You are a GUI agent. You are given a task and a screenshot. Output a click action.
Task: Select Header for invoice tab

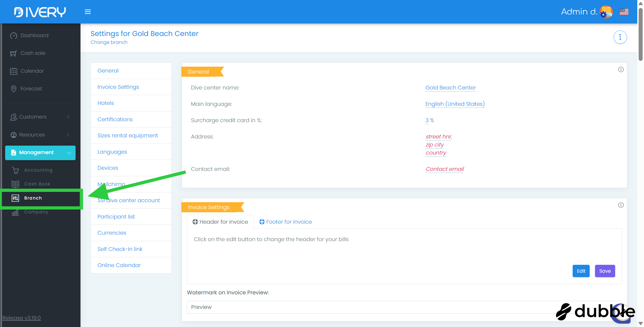(220, 222)
